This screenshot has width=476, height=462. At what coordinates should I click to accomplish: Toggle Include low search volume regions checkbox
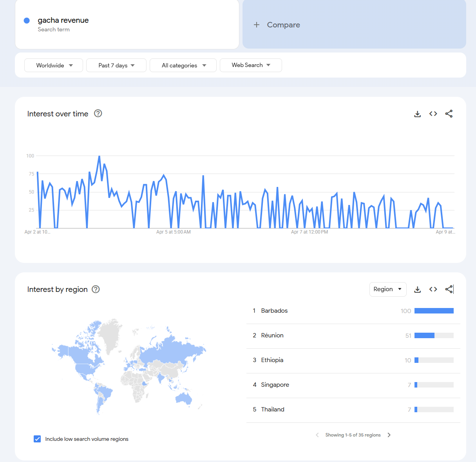coord(37,439)
